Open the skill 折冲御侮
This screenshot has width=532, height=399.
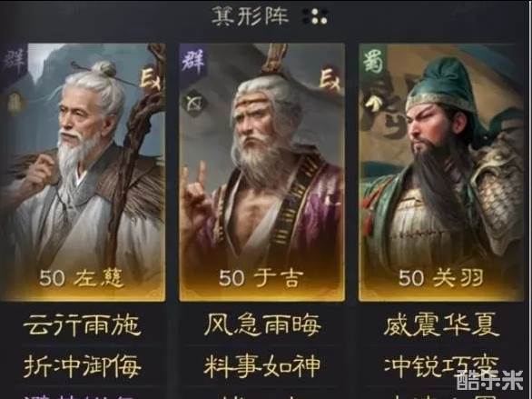83,366
